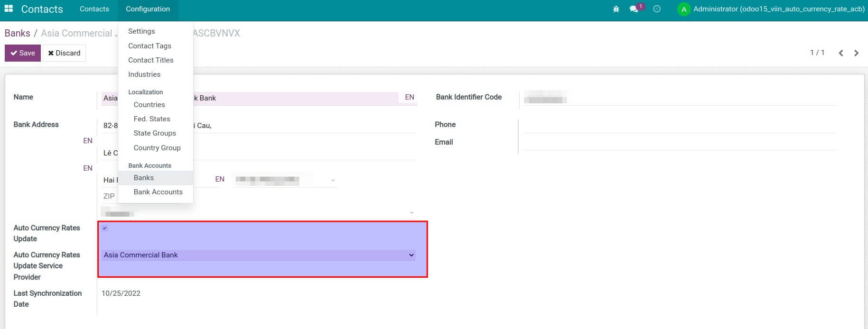Click EN translate button beside city field
This screenshot has height=329, width=868.
(220, 179)
